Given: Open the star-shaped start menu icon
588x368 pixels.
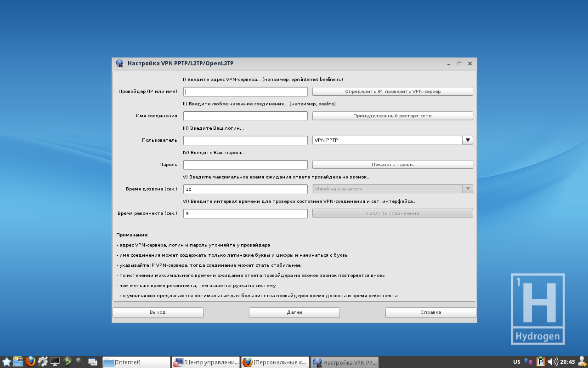Looking at the screenshot, I should [x=6, y=362].
